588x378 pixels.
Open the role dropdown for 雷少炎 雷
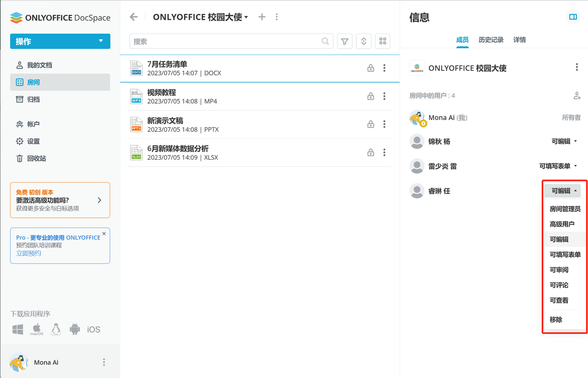coord(558,166)
